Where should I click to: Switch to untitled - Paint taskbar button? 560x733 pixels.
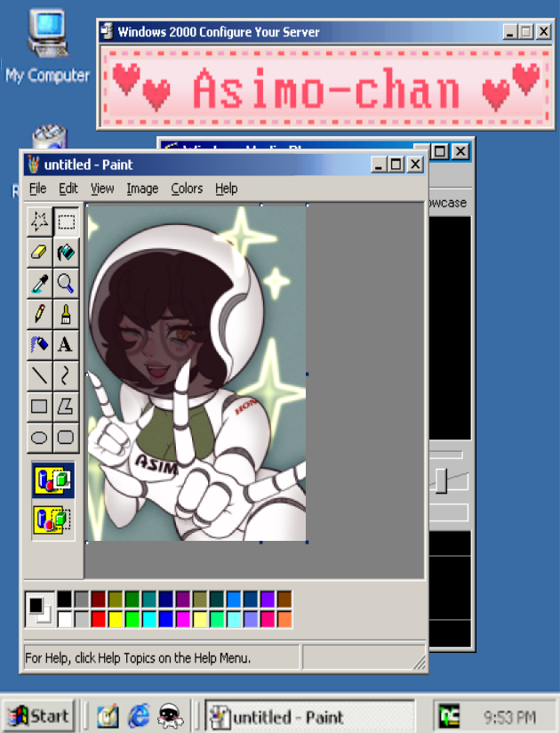(x=310, y=716)
